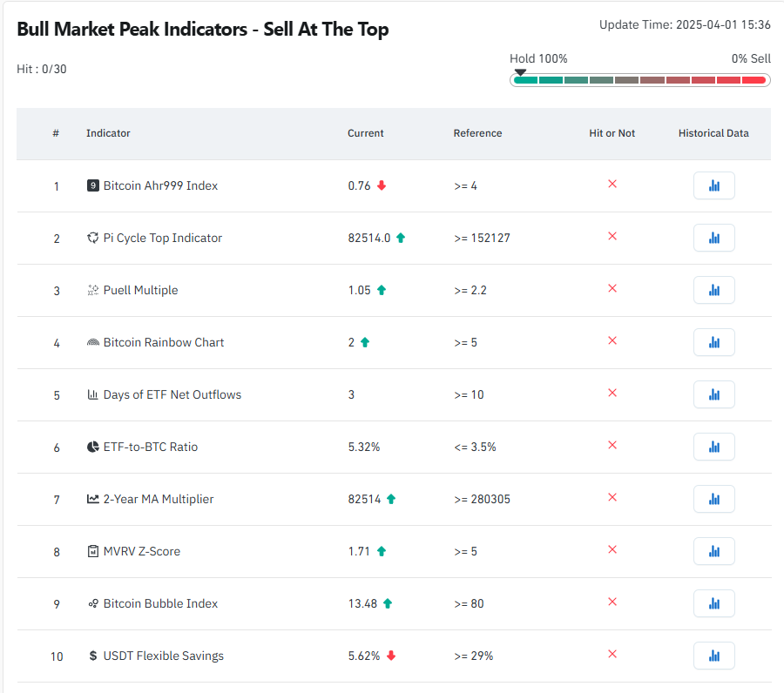Open the Pi Cycle Top Indicator link
784x693 pixels.
(163, 238)
